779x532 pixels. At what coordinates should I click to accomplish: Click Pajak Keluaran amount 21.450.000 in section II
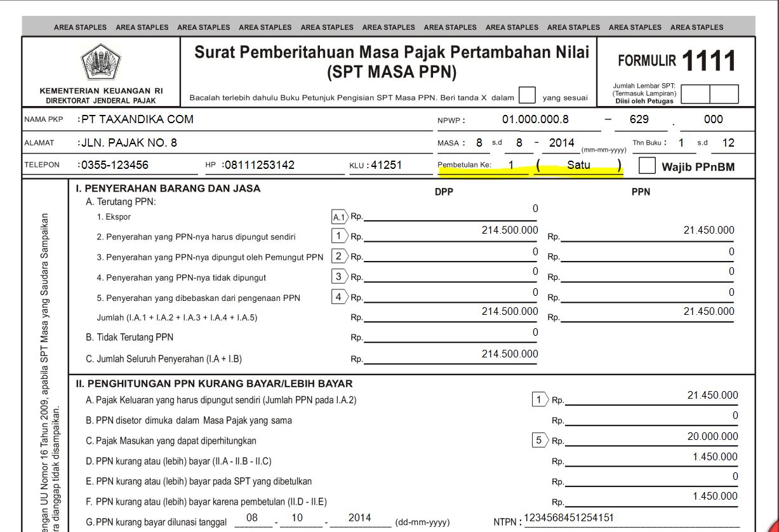click(x=713, y=395)
